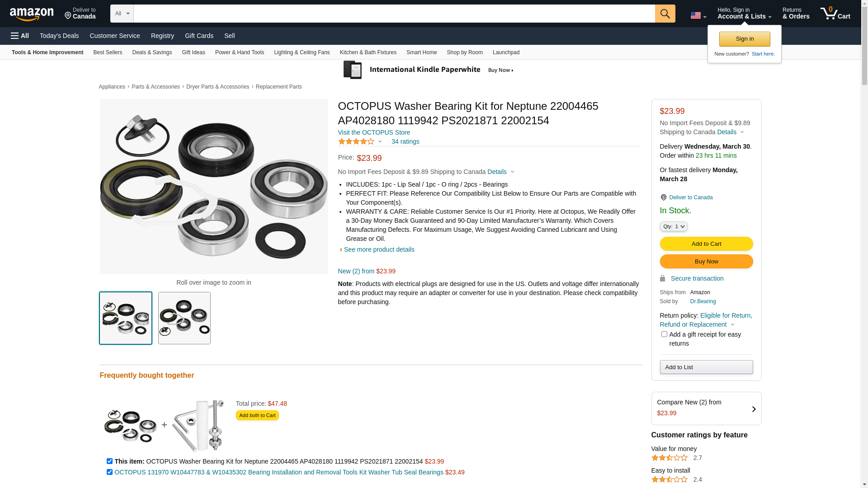Click the star rating icons
The height and width of the screenshot is (488, 868).
pos(356,141)
